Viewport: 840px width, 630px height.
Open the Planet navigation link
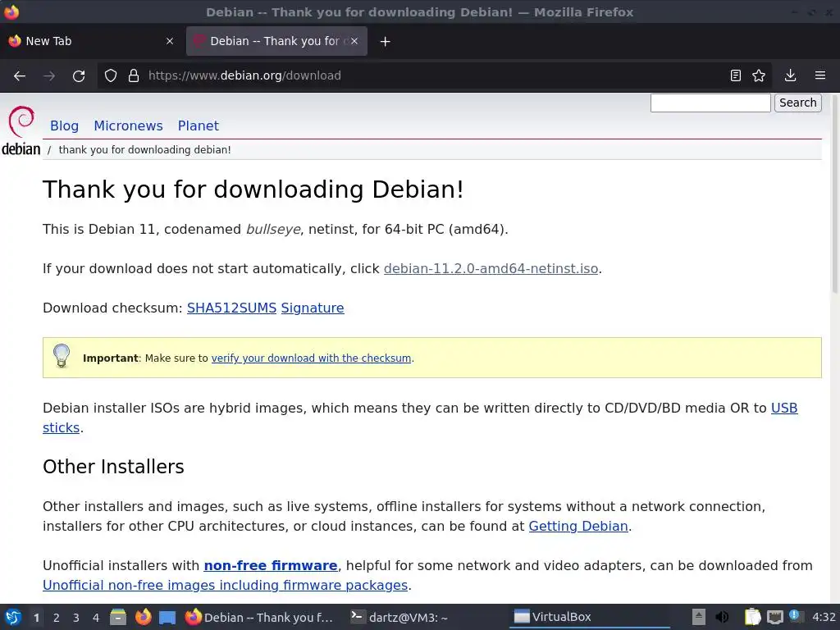[199, 126]
